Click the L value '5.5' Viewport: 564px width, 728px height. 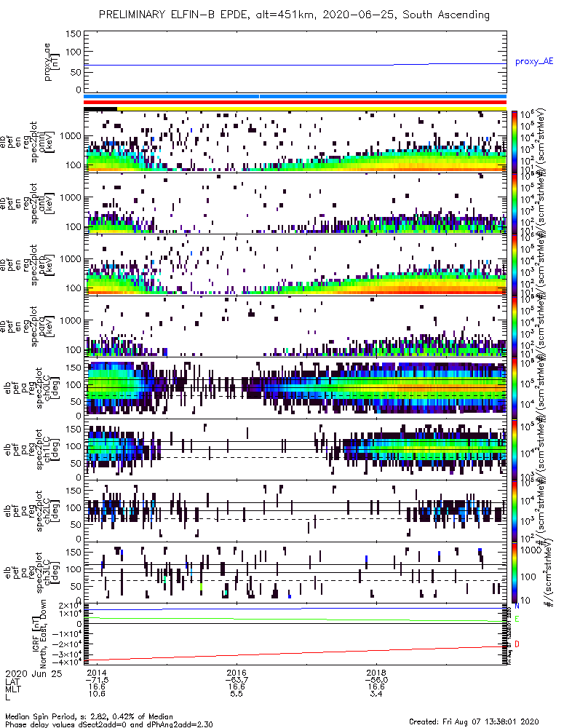coord(237,694)
